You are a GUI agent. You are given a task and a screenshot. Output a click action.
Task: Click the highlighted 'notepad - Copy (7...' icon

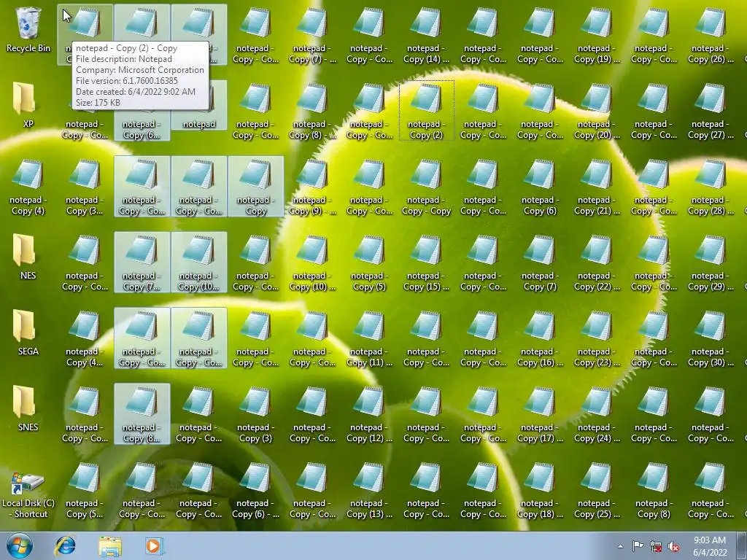click(142, 262)
